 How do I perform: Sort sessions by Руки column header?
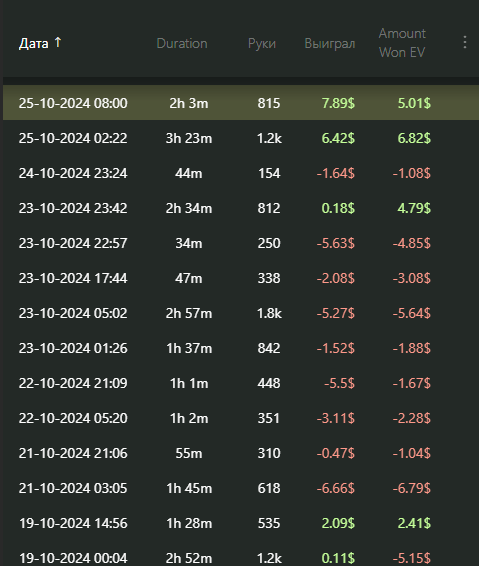point(262,44)
